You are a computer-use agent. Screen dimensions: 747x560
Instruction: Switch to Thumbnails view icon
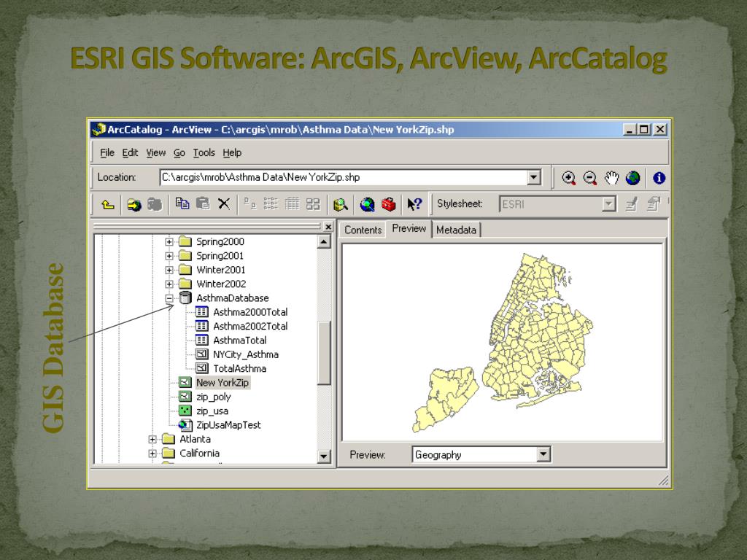pyautogui.click(x=313, y=204)
